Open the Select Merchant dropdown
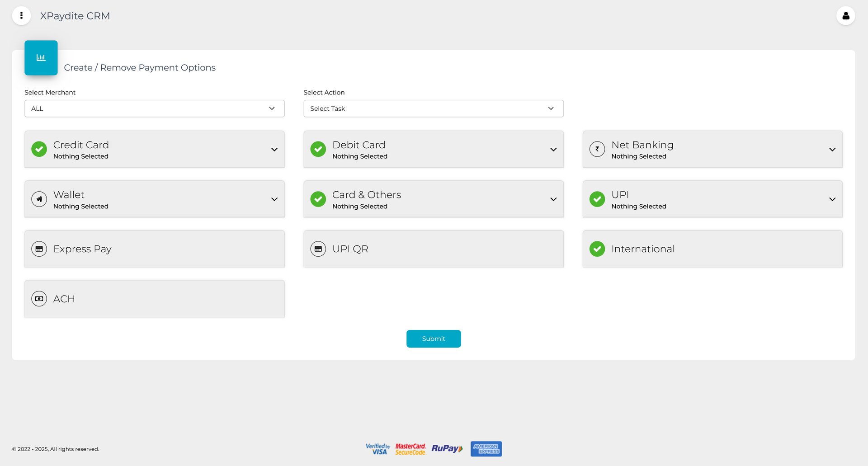The height and width of the screenshot is (466, 868). (x=154, y=108)
